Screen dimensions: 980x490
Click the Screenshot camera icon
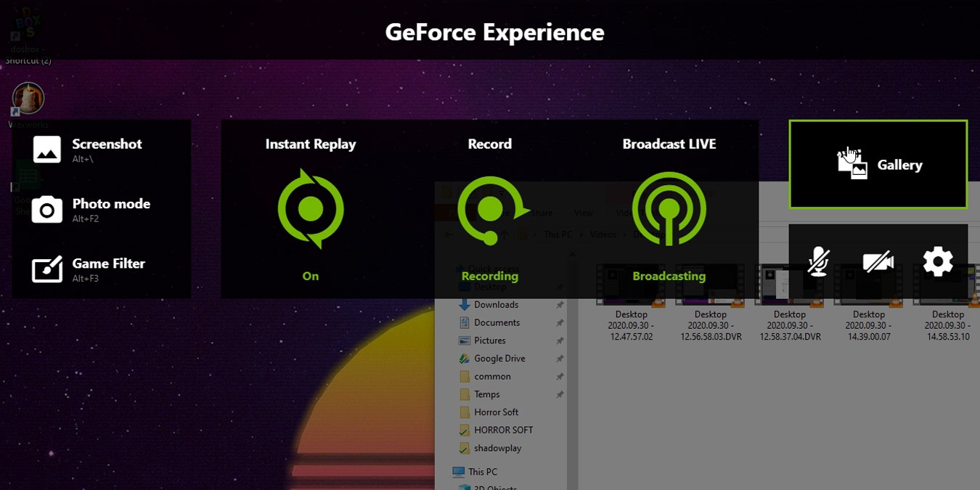(x=47, y=150)
